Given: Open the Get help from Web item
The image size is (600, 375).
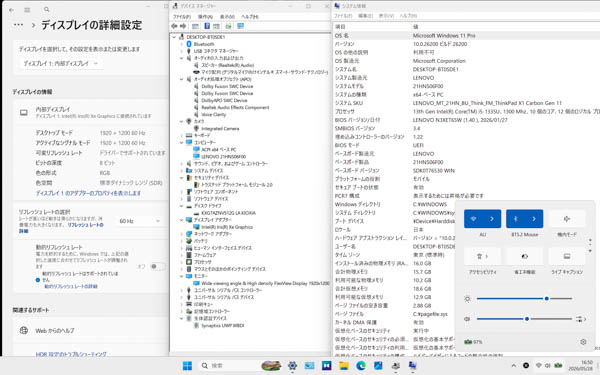Looking at the screenshot, I should click(x=91, y=331).
